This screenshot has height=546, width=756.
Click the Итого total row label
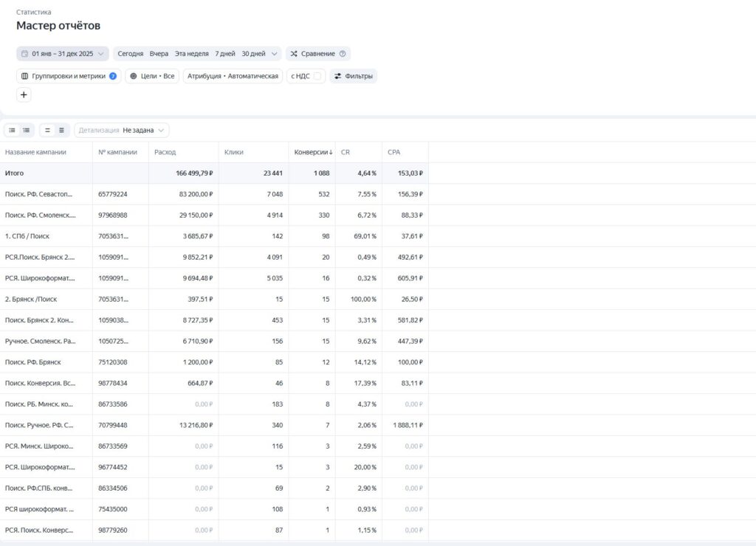point(14,173)
